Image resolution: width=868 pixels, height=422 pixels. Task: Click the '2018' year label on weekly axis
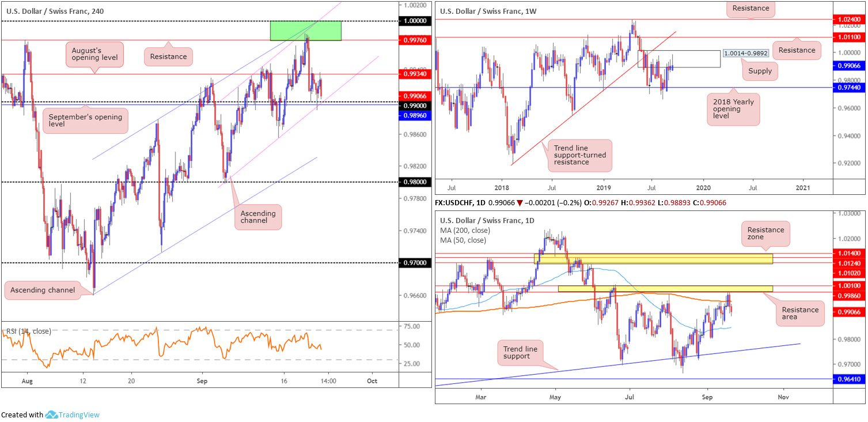coord(501,188)
